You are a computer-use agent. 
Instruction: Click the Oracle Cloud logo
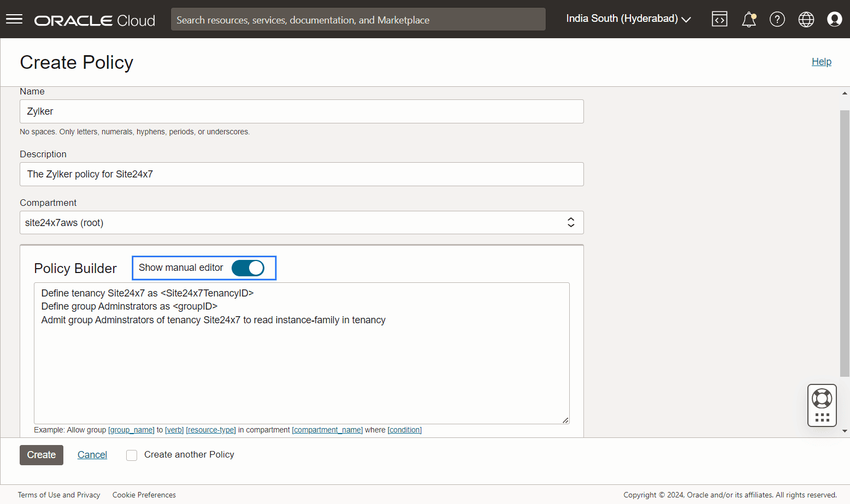pyautogui.click(x=95, y=21)
